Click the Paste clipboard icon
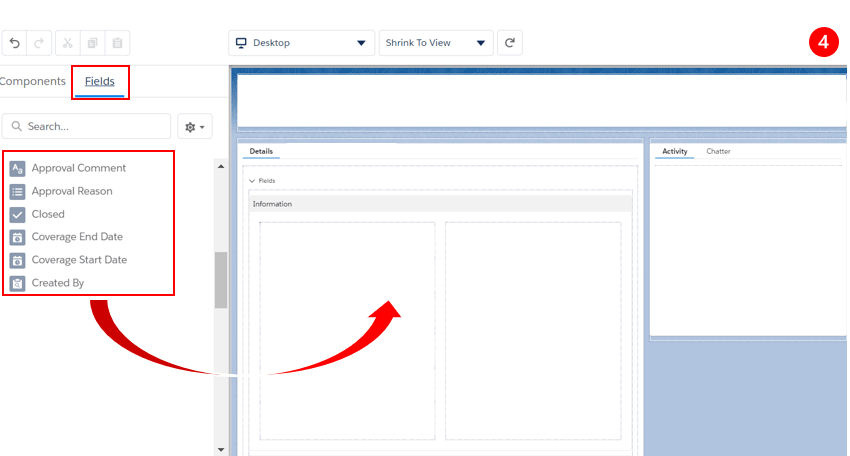The image size is (850, 456). click(x=117, y=43)
